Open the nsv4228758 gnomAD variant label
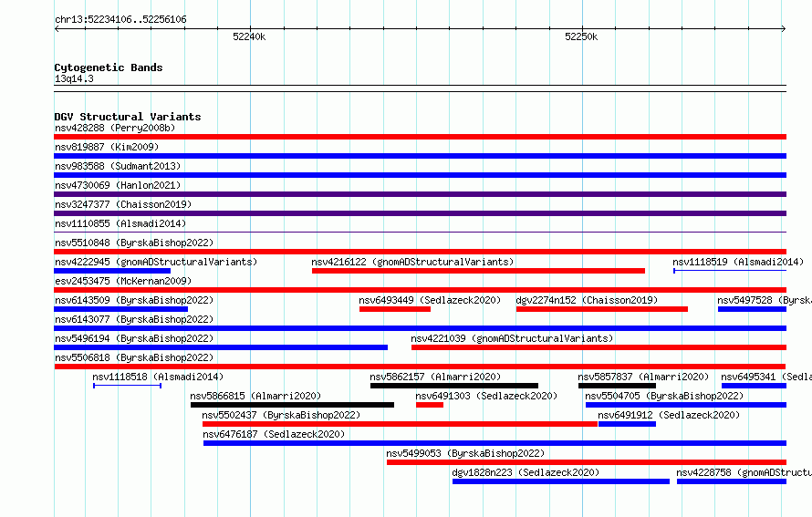Image resolution: width=812 pixels, height=517 pixels. point(744,472)
